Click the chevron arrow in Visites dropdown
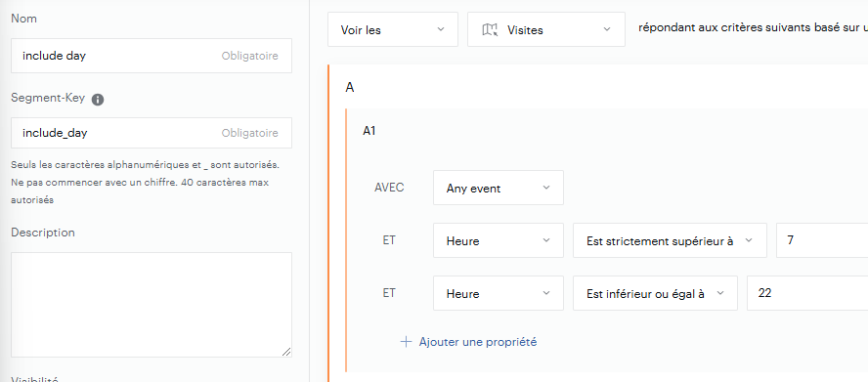Screen dimensions: 868x382 tap(606, 28)
